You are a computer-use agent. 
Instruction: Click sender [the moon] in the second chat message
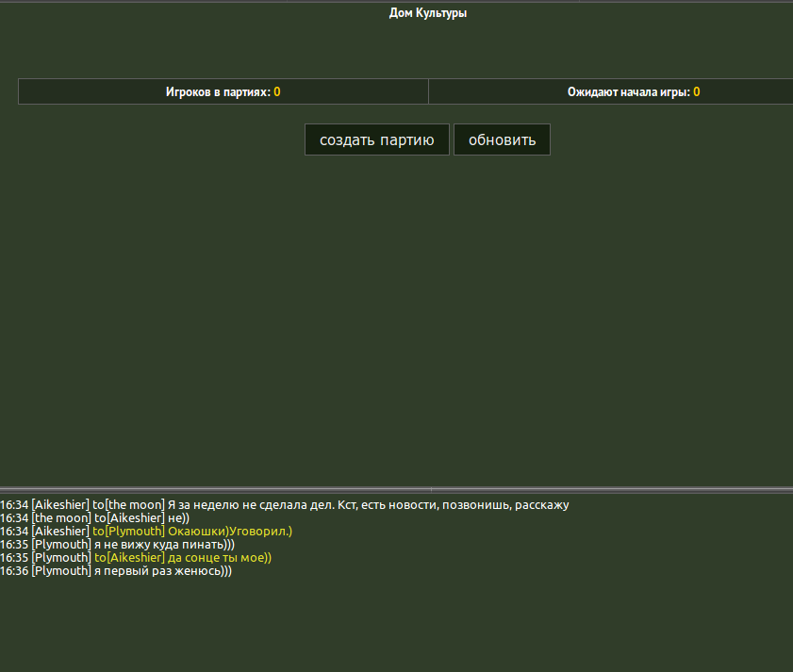click(x=61, y=518)
